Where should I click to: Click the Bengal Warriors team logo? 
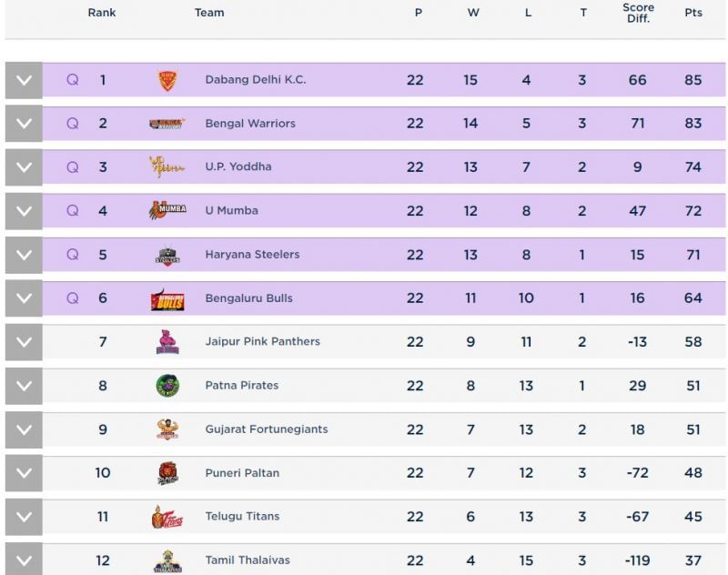click(167, 124)
